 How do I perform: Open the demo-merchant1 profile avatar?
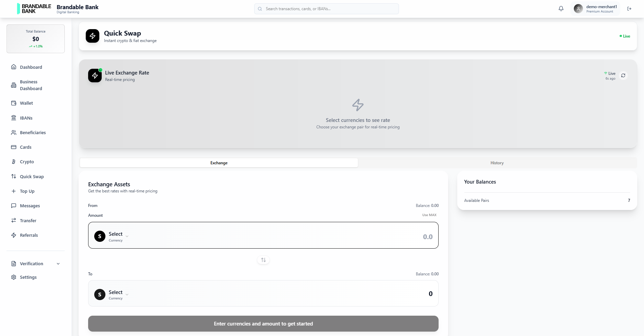(578, 8)
